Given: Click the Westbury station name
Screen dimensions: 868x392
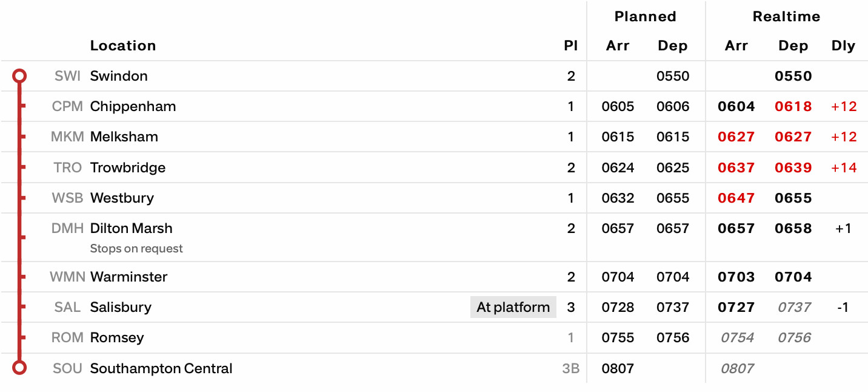Looking at the screenshot, I should 122,198.
